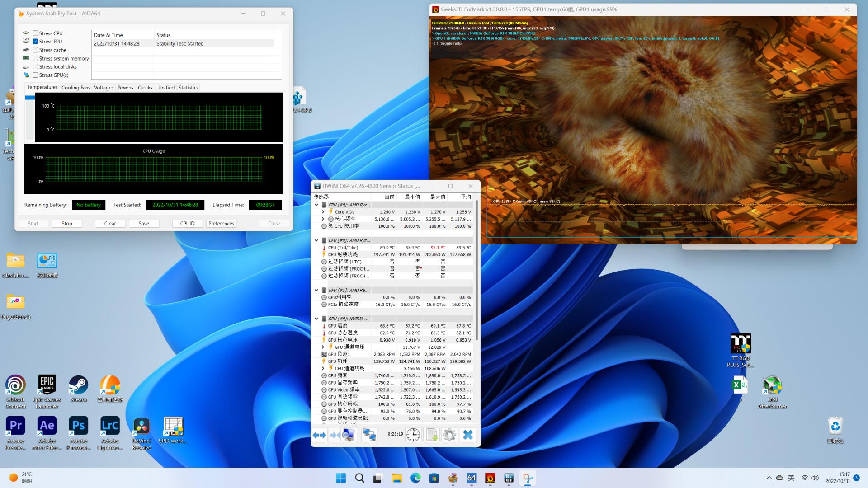The height and width of the screenshot is (488, 868).
Task: Enable Stress CPU checkbox
Action: (35, 33)
